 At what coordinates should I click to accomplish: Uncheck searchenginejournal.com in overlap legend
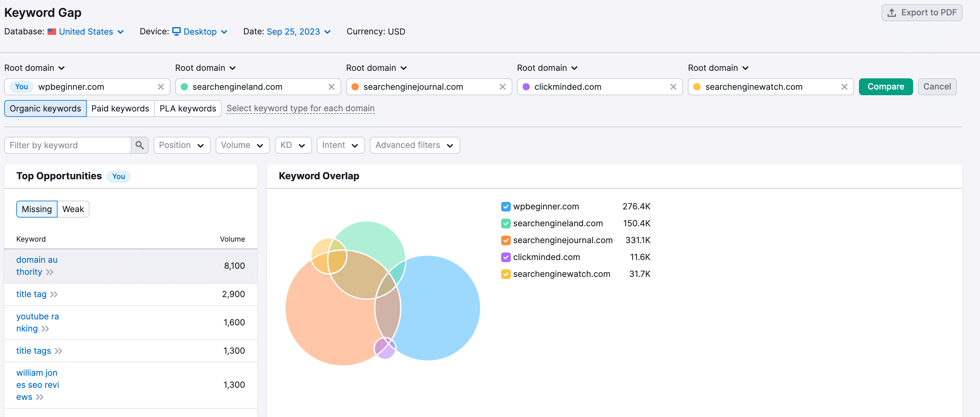click(x=506, y=240)
